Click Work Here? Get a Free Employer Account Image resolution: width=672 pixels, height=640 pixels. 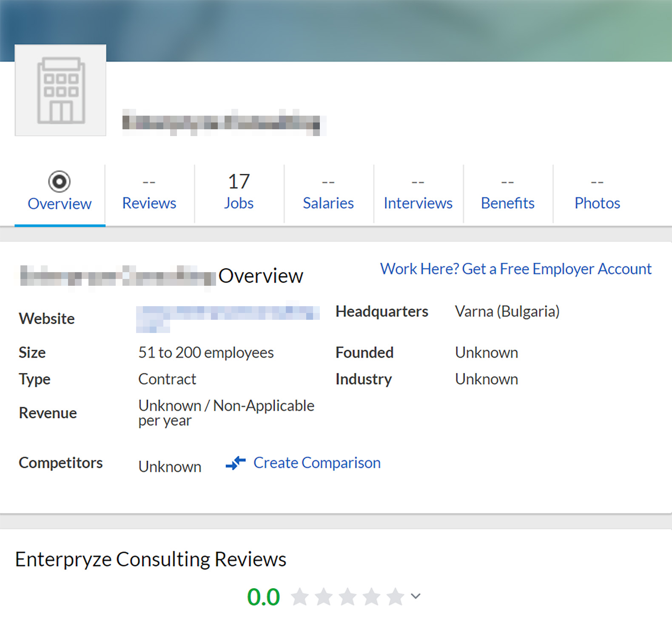point(516,269)
